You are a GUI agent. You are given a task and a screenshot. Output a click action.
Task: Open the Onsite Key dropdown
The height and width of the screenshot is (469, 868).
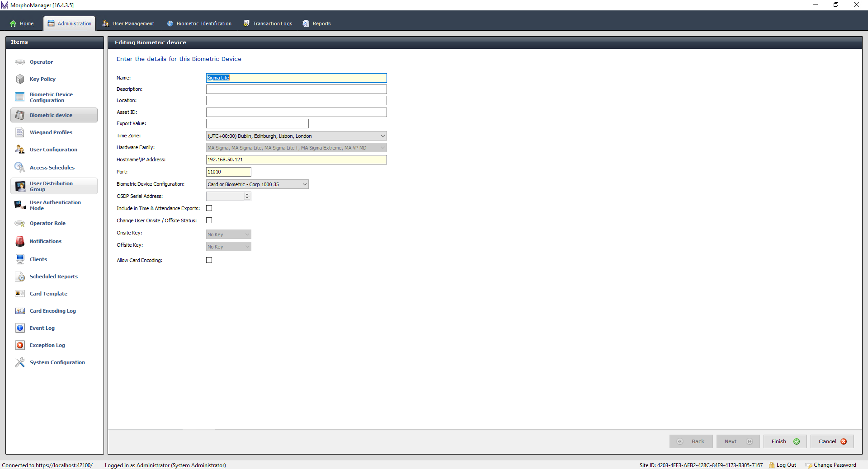[229, 234]
